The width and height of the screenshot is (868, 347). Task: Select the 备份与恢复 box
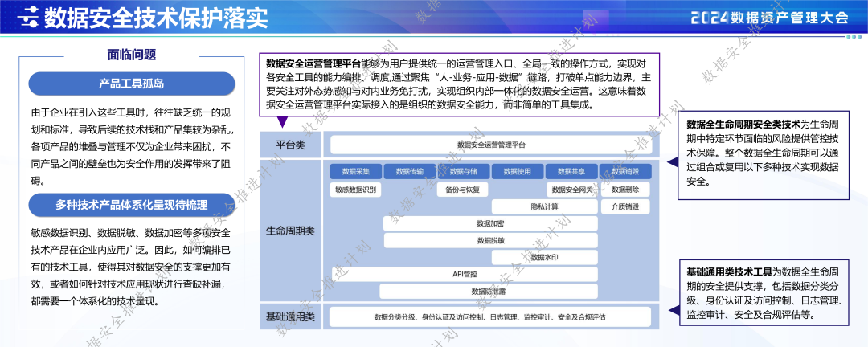(464, 190)
